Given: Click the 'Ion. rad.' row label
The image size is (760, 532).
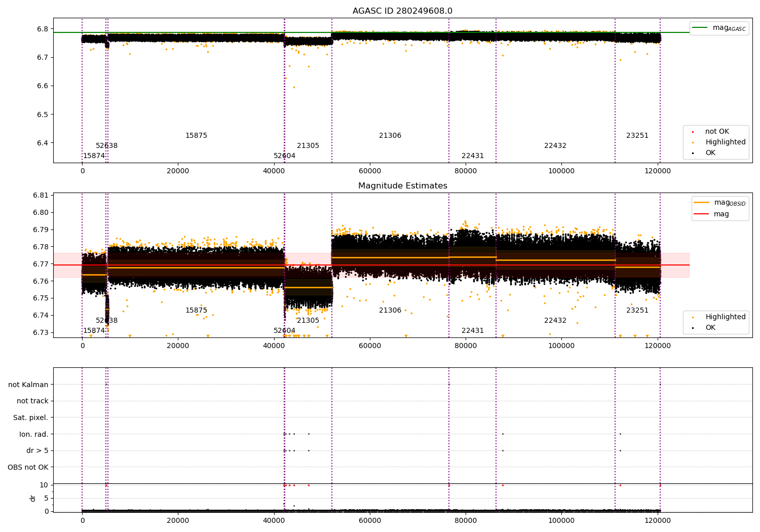Looking at the screenshot, I should coord(34,434).
